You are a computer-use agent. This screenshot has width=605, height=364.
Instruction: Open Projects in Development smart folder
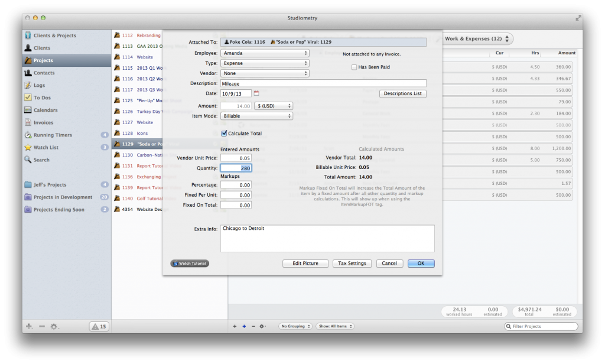point(66,197)
